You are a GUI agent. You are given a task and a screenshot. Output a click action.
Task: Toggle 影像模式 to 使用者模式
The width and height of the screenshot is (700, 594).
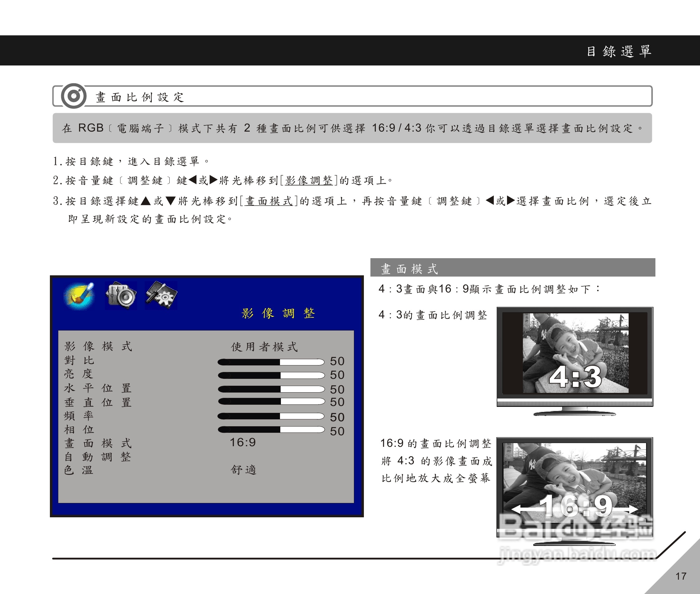pos(264,347)
